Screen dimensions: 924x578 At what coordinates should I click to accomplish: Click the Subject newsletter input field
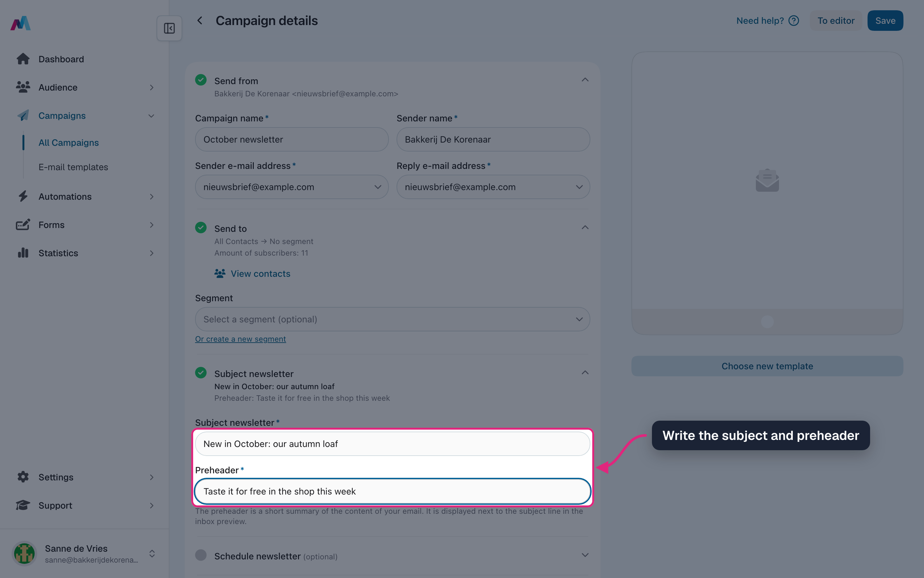pos(392,444)
